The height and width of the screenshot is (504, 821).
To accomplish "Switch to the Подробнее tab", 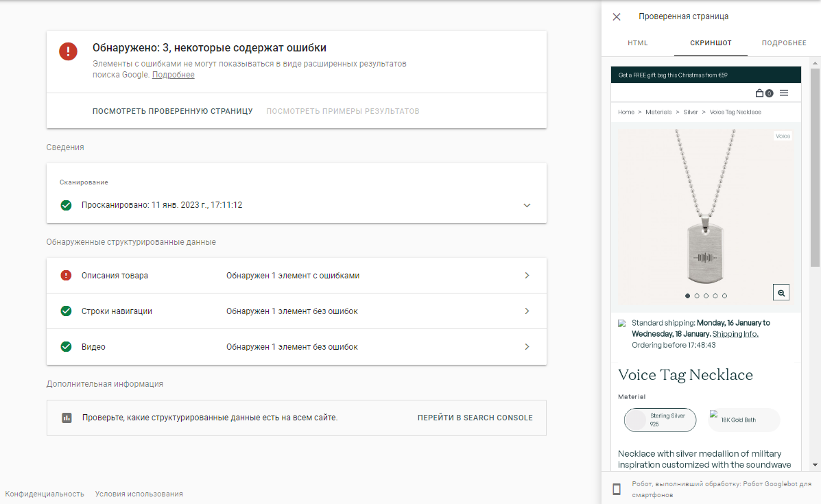I will coord(783,43).
